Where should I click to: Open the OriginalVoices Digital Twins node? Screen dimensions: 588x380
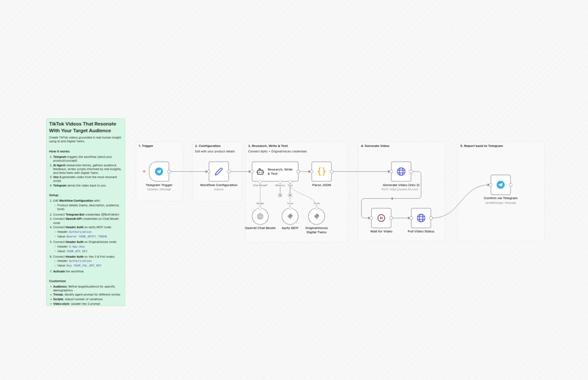(317, 216)
